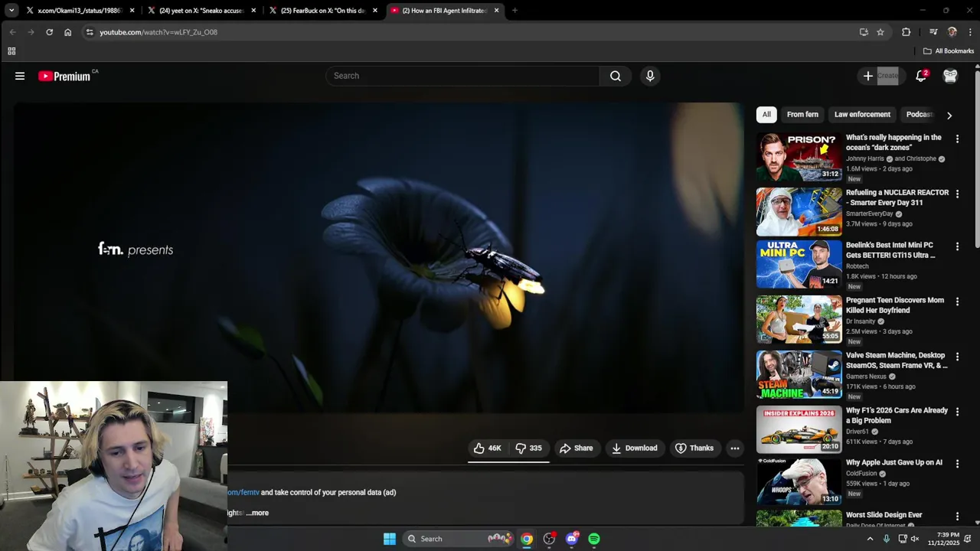Bookmark this page with star icon

coord(880,32)
